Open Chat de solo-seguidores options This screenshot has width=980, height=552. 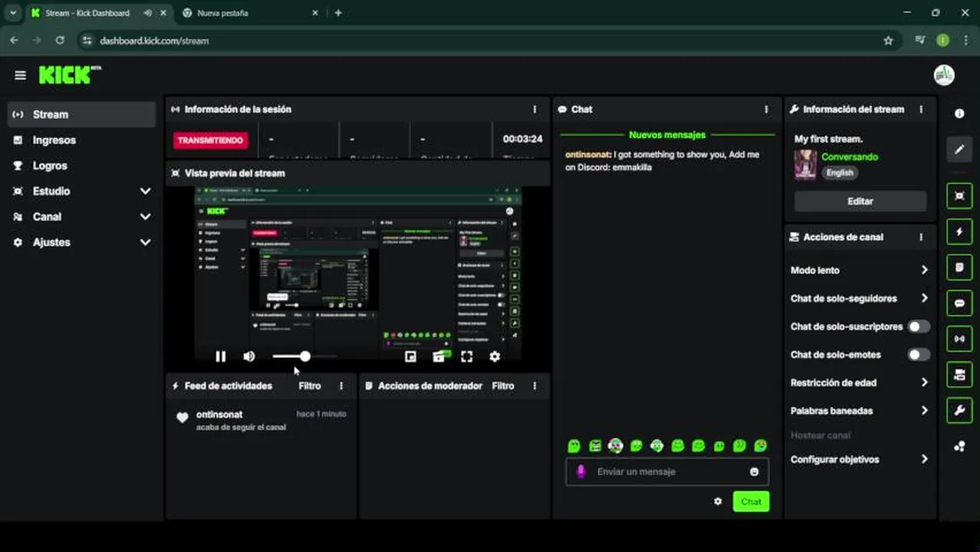click(x=860, y=298)
